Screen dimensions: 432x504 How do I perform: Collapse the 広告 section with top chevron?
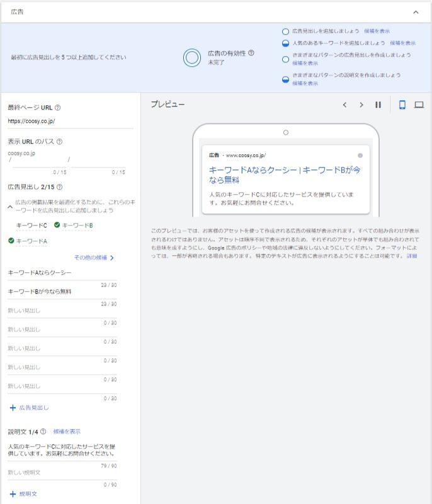click(416, 12)
